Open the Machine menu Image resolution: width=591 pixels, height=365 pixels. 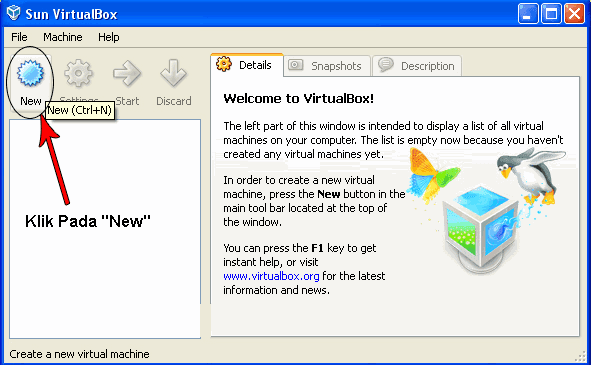tap(63, 37)
